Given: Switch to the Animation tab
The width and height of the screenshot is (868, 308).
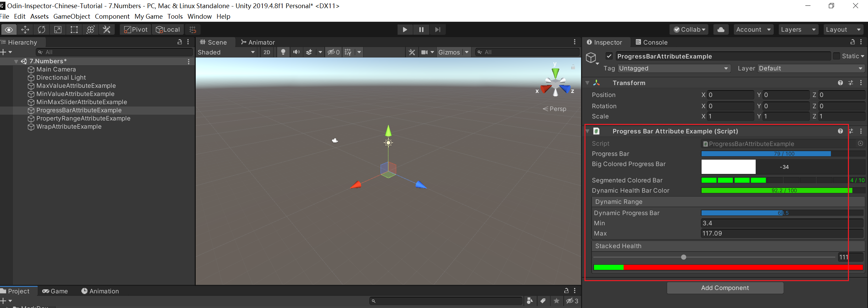Looking at the screenshot, I should pos(100,291).
